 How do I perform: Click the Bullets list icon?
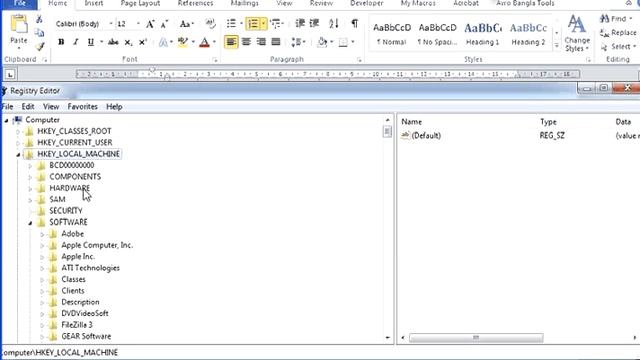pyautogui.click(x=231, y=24)
